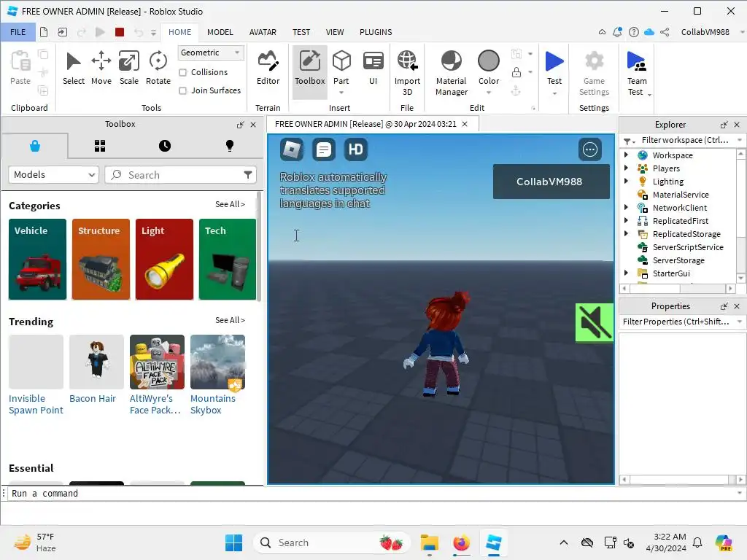Switch to Toolbox Inventory grid tab
Screen dimensions: 747x560
(x=99, y=146)
